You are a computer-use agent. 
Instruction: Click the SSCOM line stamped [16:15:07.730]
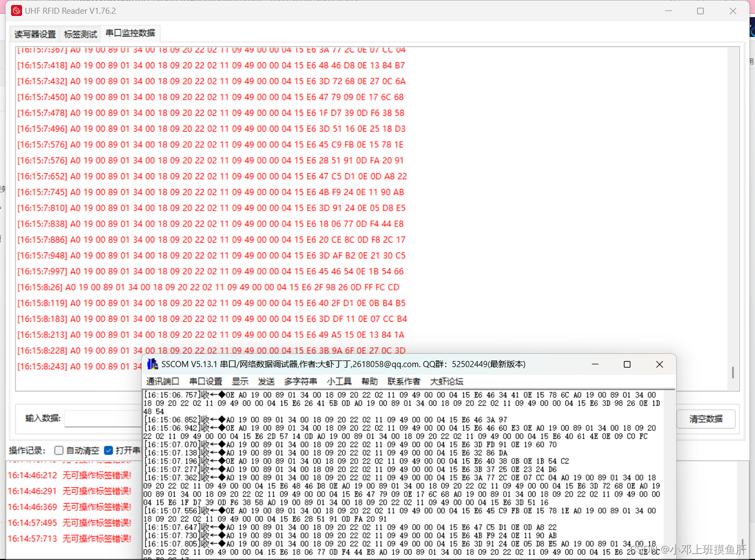pos(350,535)
